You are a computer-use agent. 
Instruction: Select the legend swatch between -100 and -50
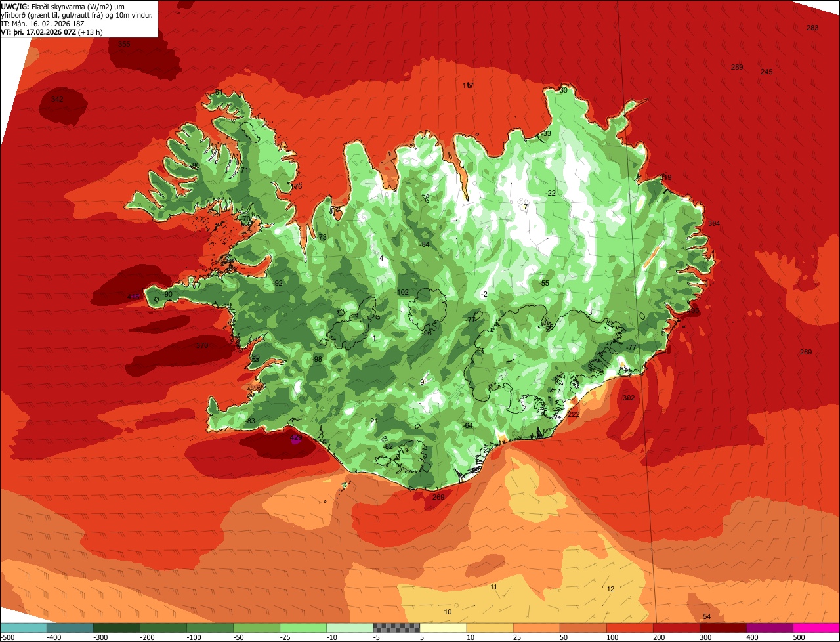[210, 628]
